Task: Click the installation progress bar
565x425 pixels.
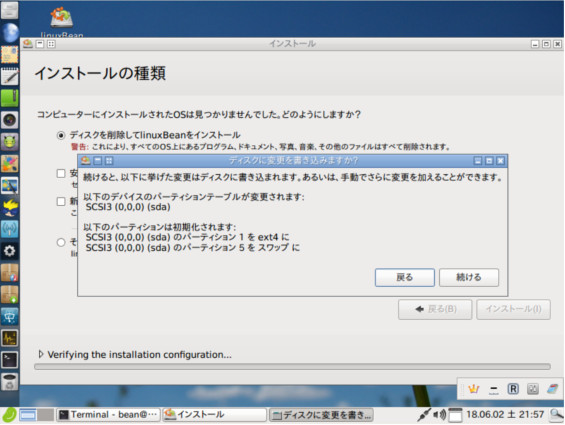Action: click(292, 367)
